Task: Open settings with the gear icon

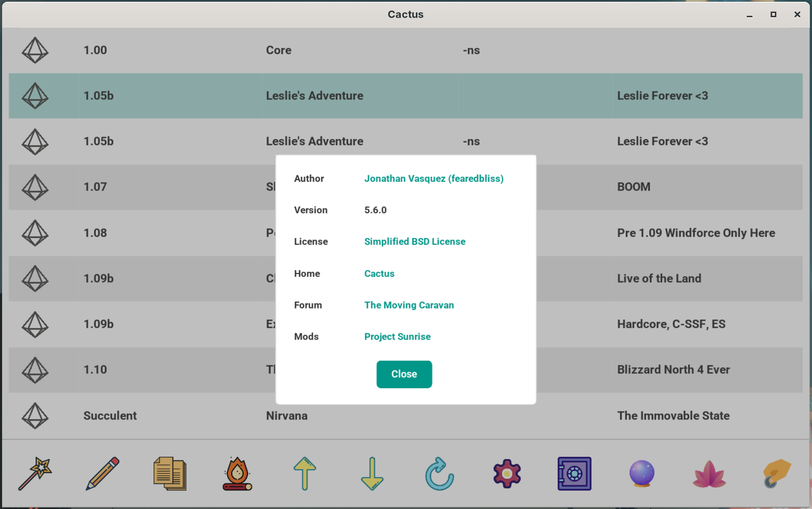Action: pyautogui.click(x=507, y=473)
